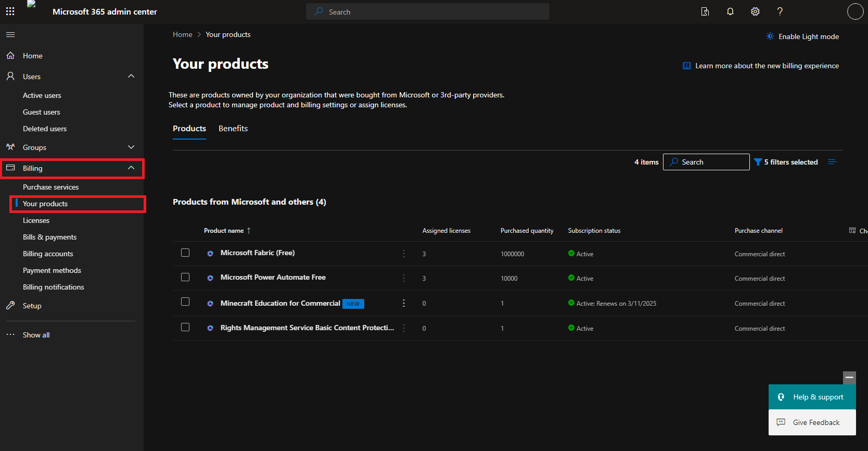Open Microsoft Power Automate Free product link
This screenshot has height=451, width=868.
point(273,277)
